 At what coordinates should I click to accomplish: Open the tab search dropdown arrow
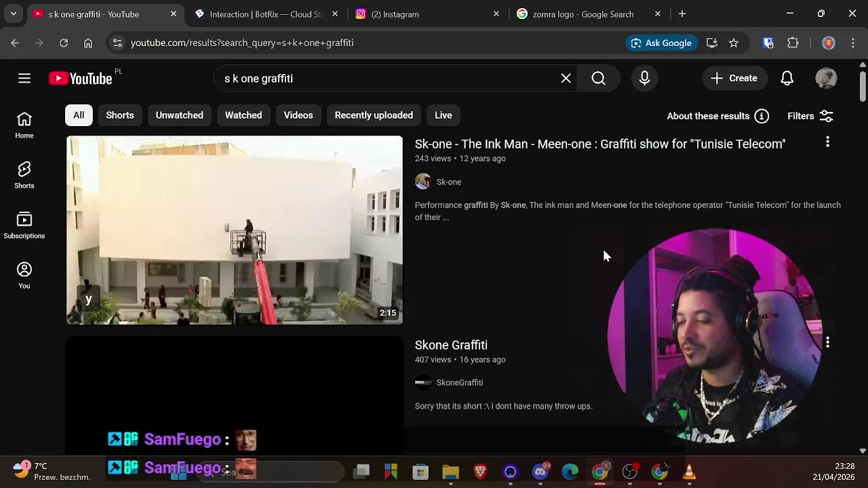(14, 14)
